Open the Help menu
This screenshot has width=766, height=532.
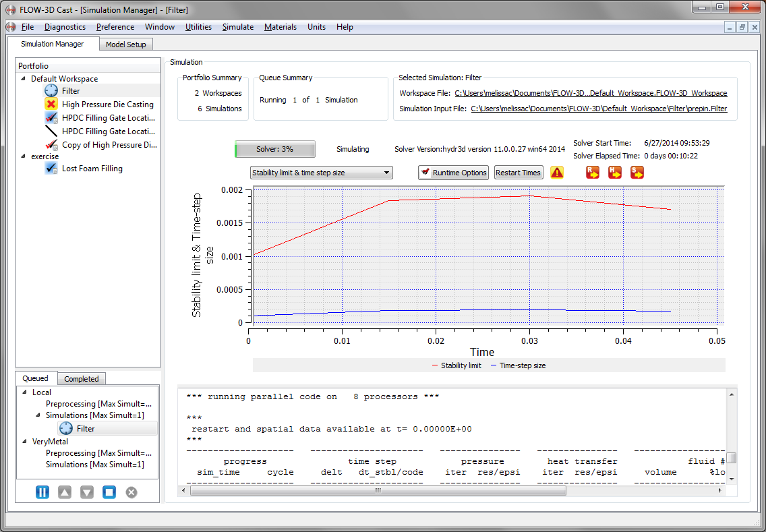click(x=345, y=27)
